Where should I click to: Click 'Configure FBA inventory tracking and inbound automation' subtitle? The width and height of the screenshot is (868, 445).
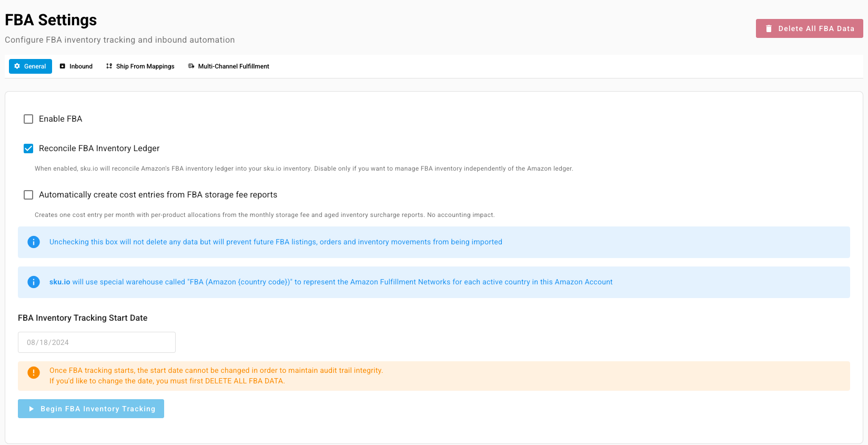pos(120,40)
